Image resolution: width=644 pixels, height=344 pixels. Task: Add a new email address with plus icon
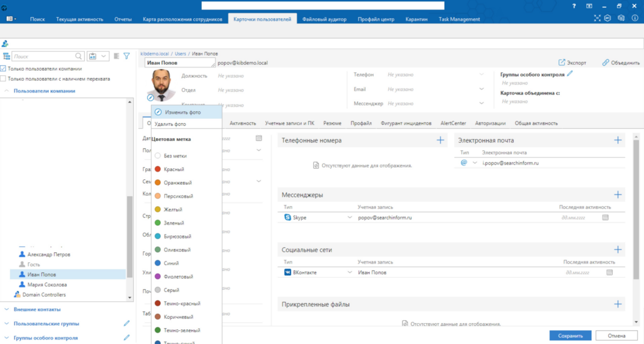point(618,140)
